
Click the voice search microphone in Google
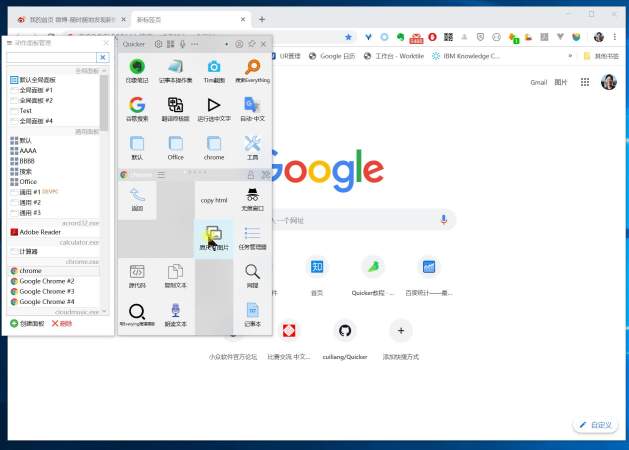coord(443,219)
